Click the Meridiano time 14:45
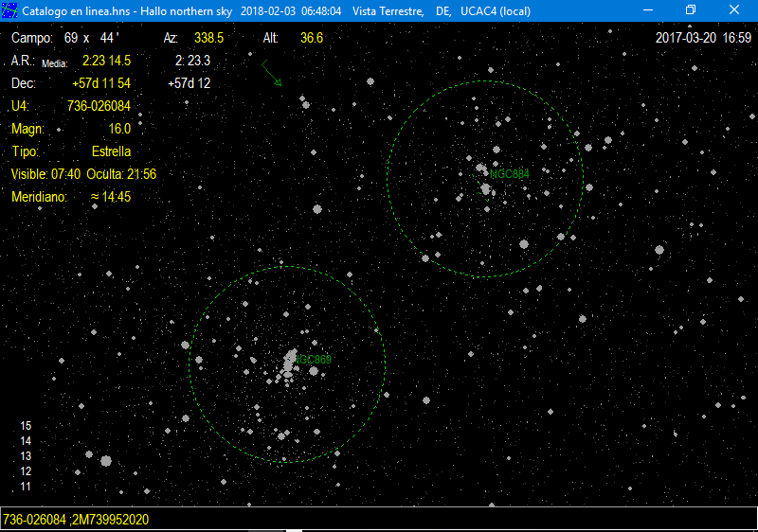This screenshot has height=532, width=758. coord(111,197)
